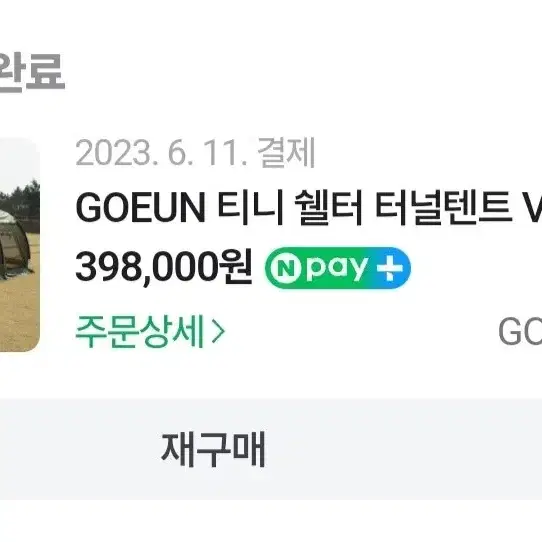
Task: Click the white plus symbol on badge
Action: coord(390,268)
